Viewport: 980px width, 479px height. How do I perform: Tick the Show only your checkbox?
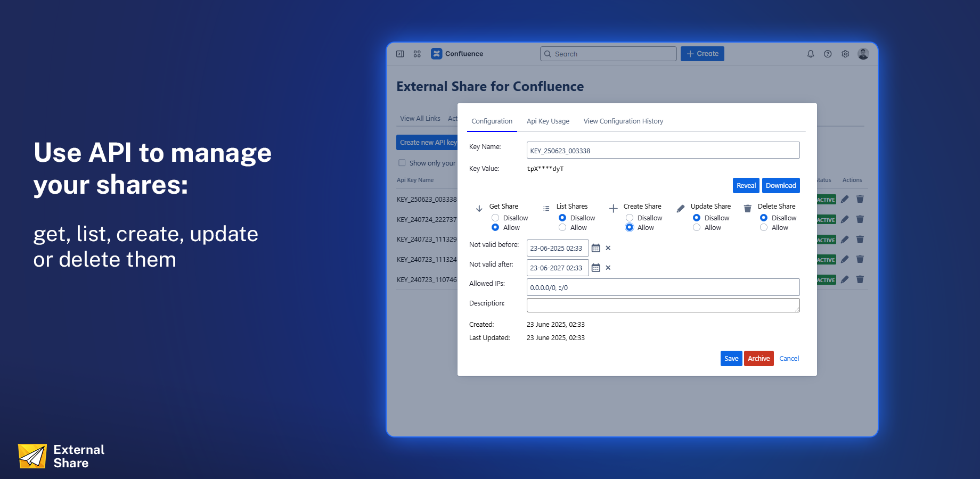click(402, 163)
